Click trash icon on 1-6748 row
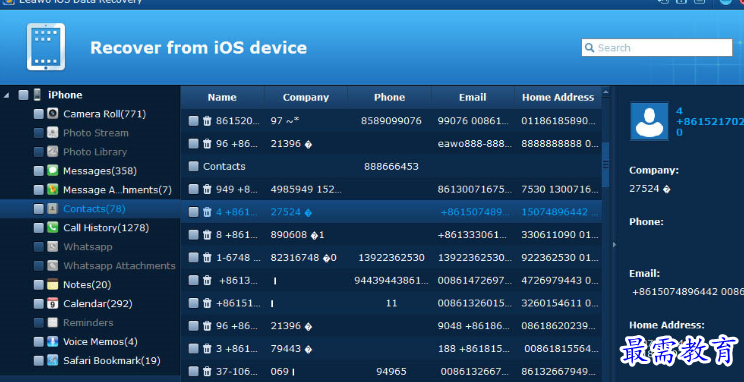 [x=207, y=258]
